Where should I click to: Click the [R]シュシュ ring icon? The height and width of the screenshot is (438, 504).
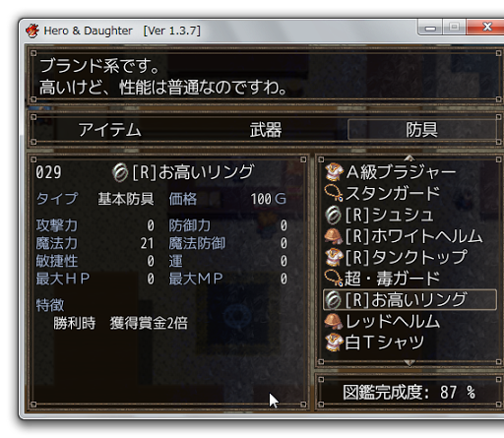[334, 215]
